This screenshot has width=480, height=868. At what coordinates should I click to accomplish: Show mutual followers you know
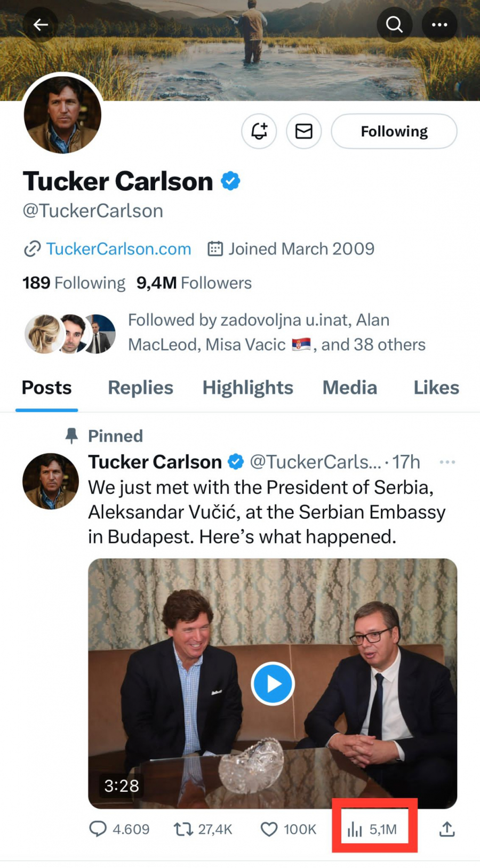(x=276, y=332)
